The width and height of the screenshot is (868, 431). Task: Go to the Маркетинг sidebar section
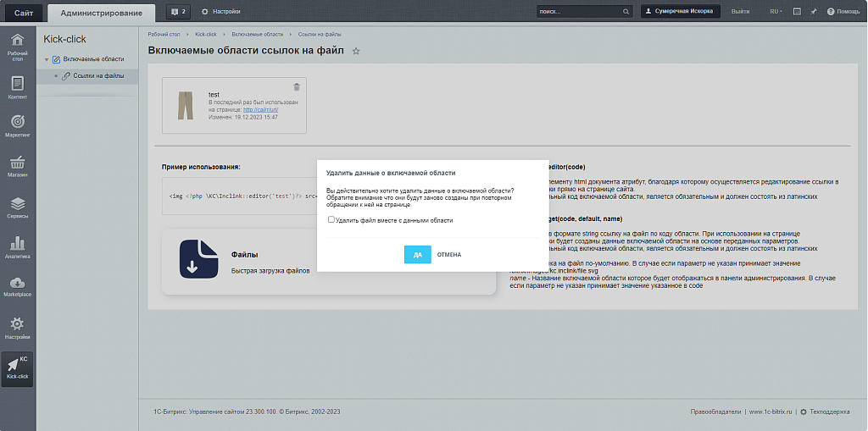click(x=18, y=125)
